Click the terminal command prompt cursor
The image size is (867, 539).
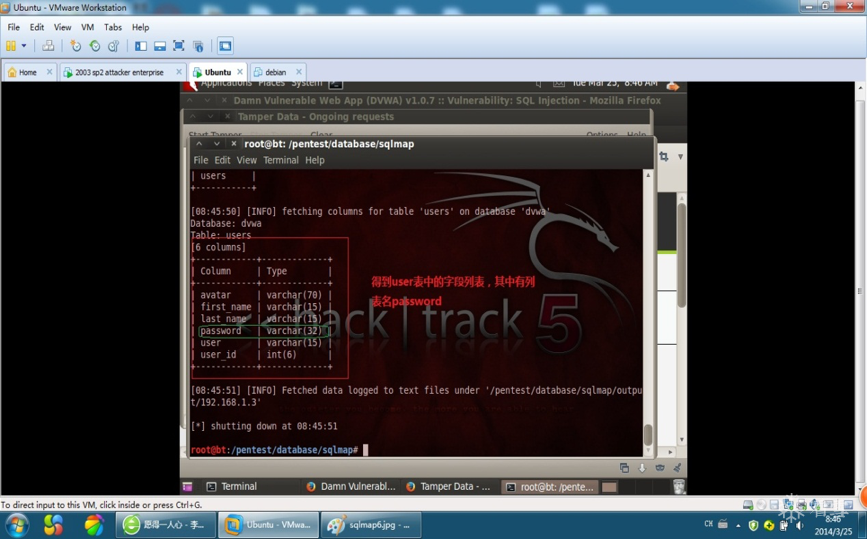365,449
